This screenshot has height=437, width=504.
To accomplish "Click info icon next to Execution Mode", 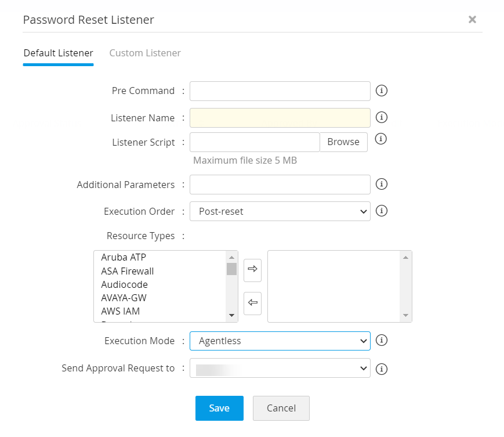I will coord(382,340).
